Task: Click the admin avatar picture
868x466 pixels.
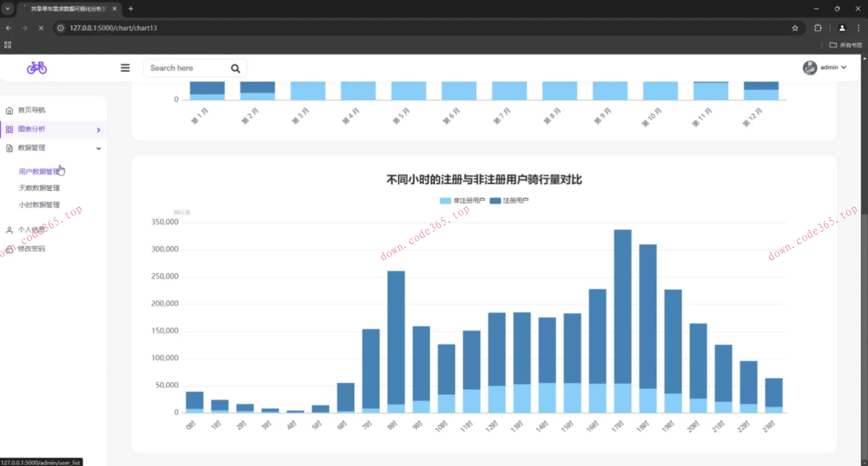Action: (x=810, y=67)
